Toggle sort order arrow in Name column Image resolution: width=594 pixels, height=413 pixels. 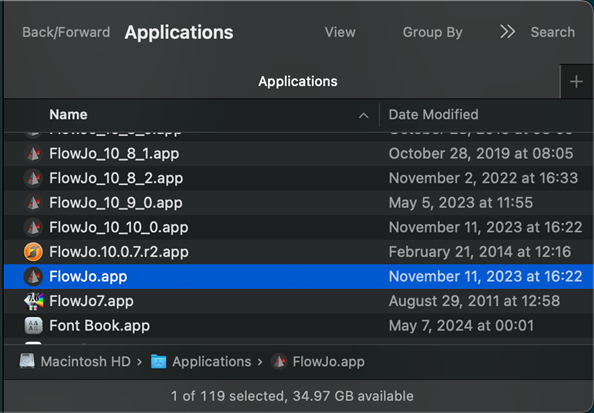(x=363, y=115)
